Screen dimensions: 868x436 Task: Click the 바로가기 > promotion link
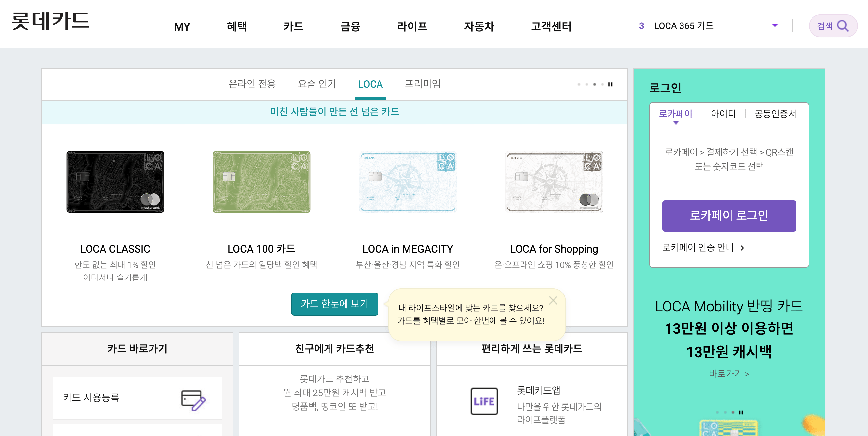pyautogui.click(x=729, y=374)
